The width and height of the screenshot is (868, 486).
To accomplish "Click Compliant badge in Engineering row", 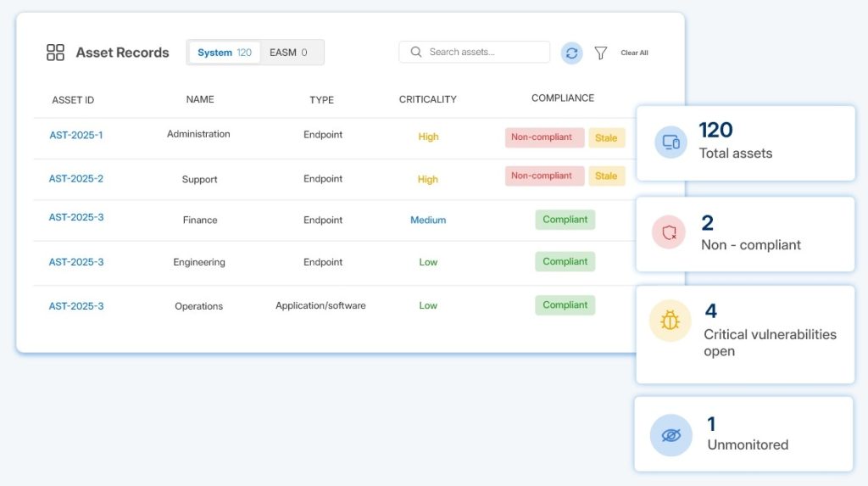I will pyautogui.click(x=565, y=261).
